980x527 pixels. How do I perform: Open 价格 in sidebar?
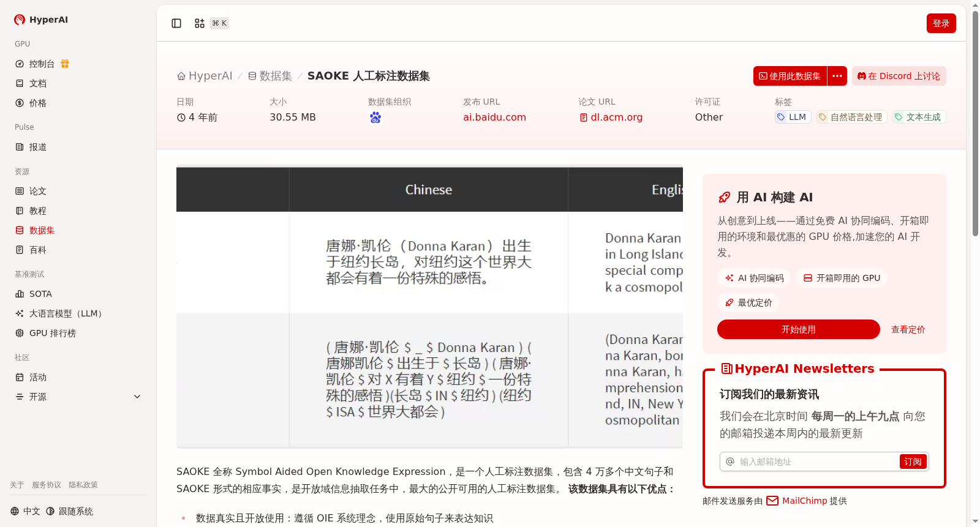click(x=38, y=103)
